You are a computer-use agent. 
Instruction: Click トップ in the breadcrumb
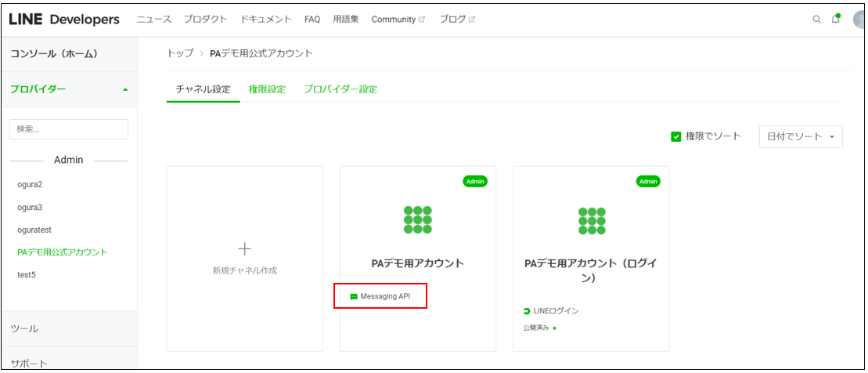tap(181, 53)
